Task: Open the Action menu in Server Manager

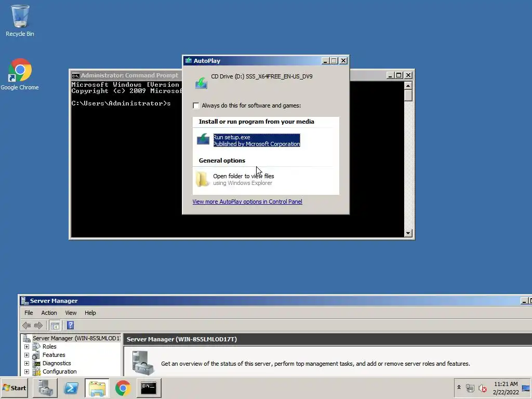Action: click(x=49, y=313)
